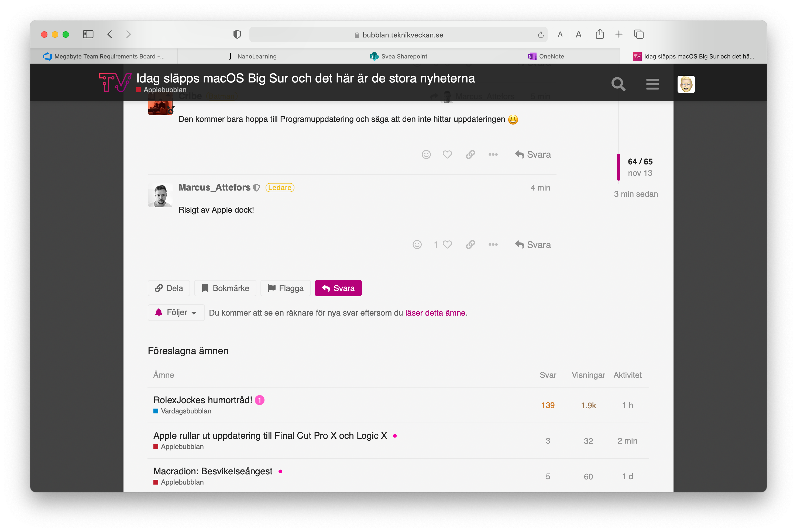The image size is (797, 532).
Task: Open Marcus_Attefors profile avatar
Action: tap(160, 195)
